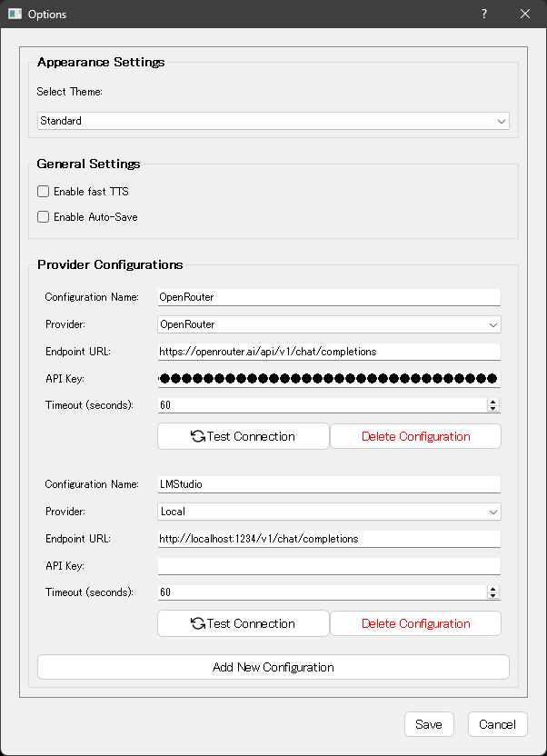Screen dimensions: 547x756
Task: Decrease the LMStudio timeout with down arrow
Action: coord(493,596)
